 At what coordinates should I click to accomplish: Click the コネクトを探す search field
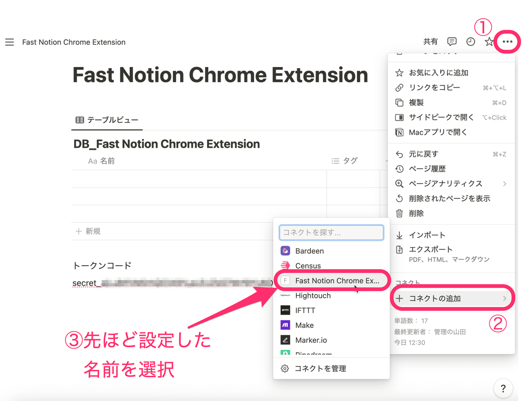point(331,232)
